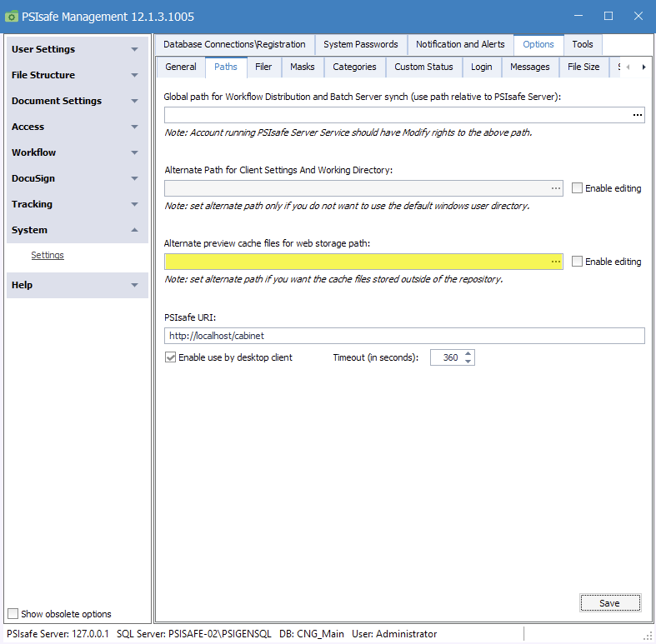Click the PSIsafe application icon in title bar
Screen dimensions: 656x644
tap(12, 17)
